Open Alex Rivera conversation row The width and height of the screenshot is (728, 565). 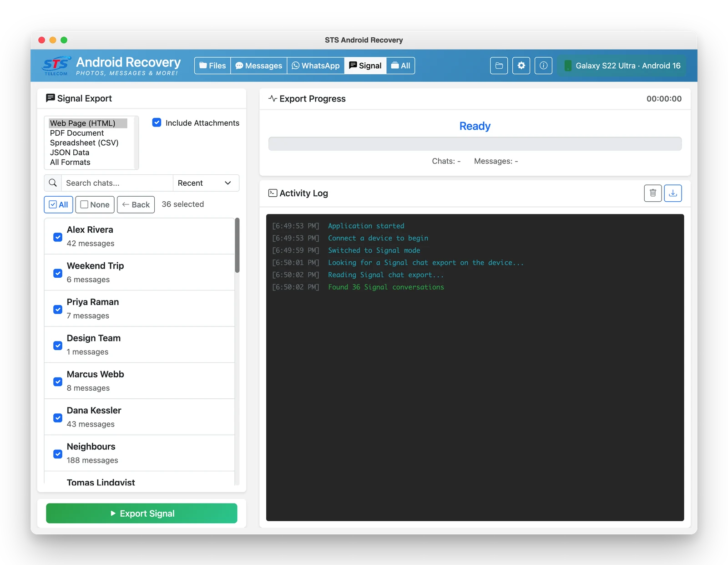click(x=140, y=236)
